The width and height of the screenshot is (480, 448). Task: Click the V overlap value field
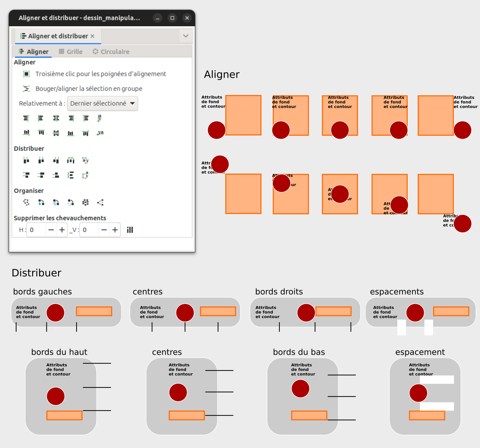point(89,230)
